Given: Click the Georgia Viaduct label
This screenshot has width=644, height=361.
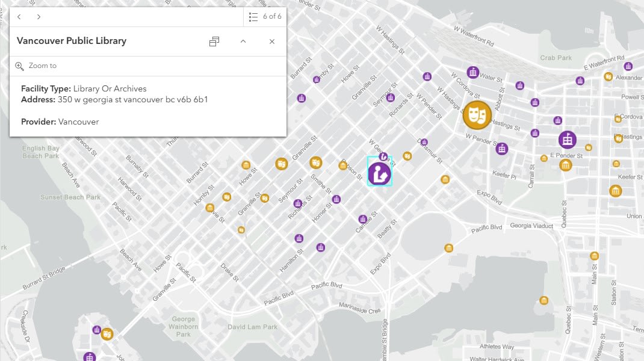Looking at the screenshot, I should pyautogui.click(x=531, y=226).
